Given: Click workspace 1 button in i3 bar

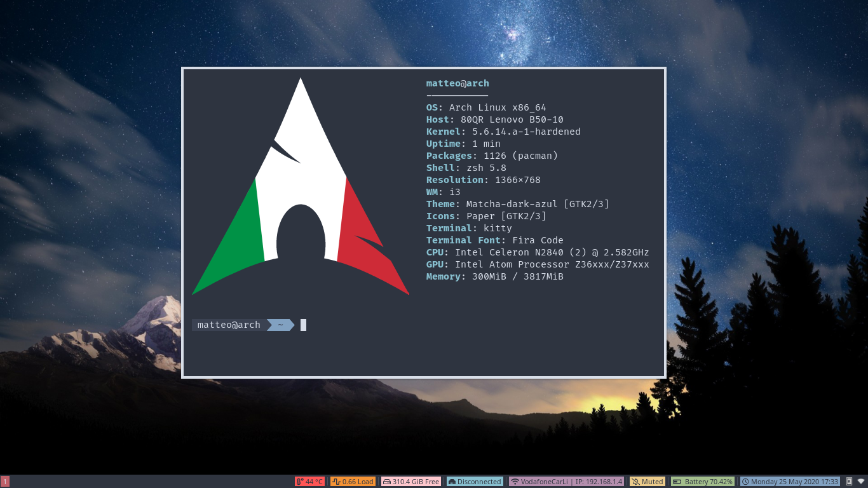Looking at the screenshot, I should coord(5,482).
